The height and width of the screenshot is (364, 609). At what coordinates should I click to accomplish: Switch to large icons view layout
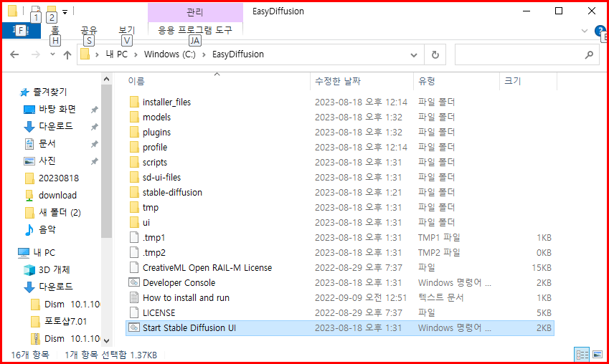pos(598,355)
